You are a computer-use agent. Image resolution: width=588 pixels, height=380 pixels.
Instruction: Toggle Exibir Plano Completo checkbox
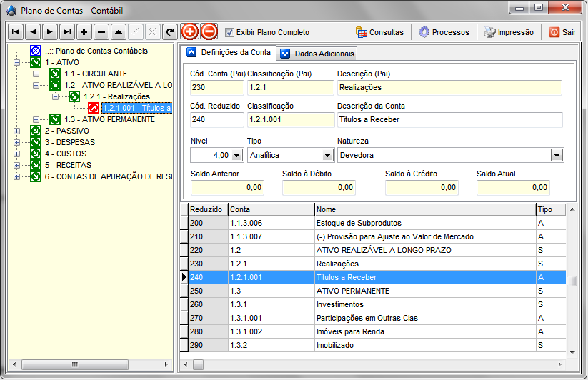[229, 32]
